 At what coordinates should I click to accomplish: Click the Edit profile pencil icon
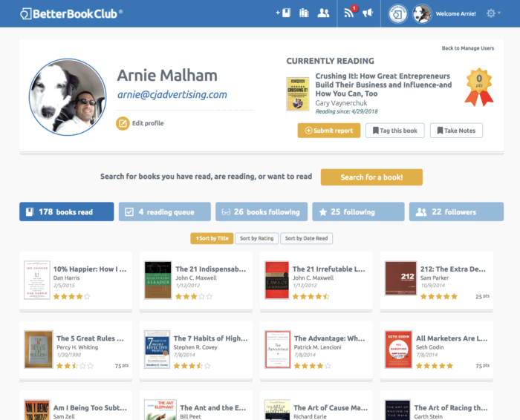[123, 123]
